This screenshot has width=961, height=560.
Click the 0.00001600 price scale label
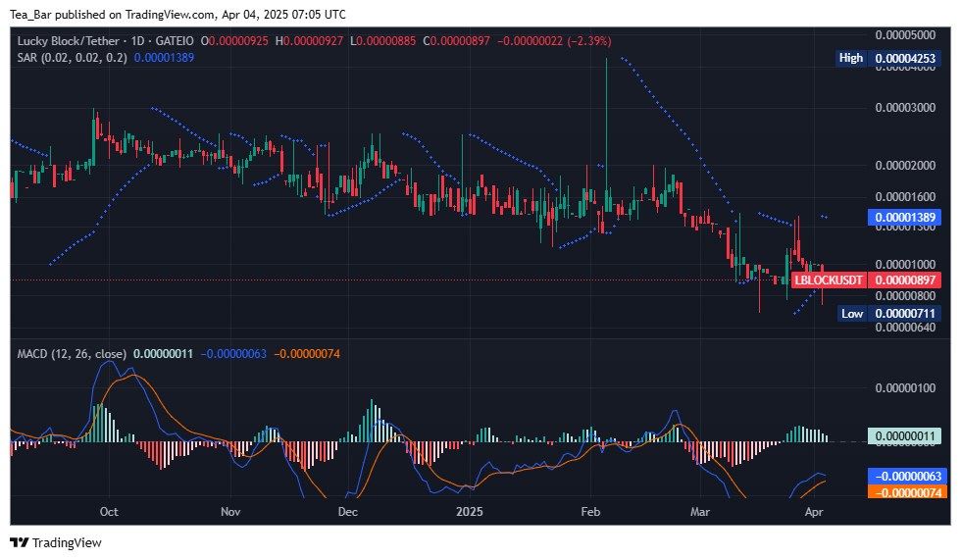905,197
